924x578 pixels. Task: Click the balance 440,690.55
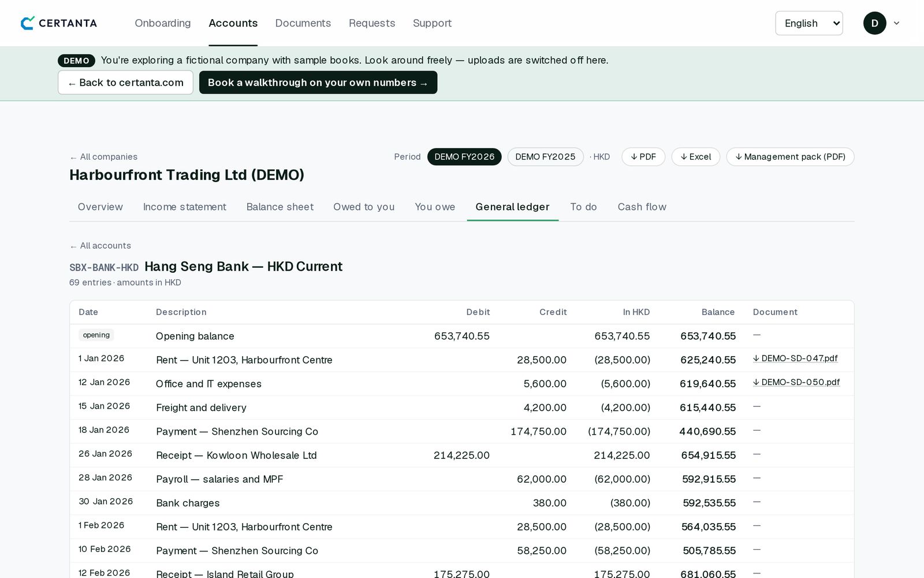(x=707, y=432)
